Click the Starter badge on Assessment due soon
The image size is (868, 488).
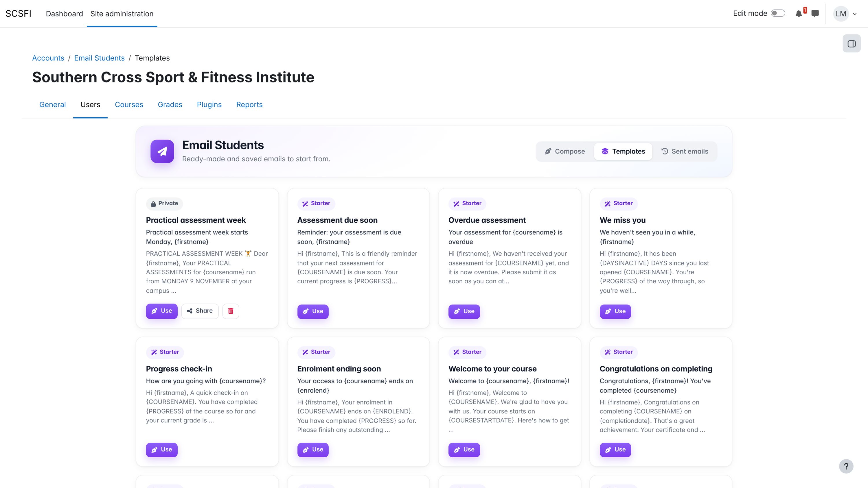pos(316,204)
